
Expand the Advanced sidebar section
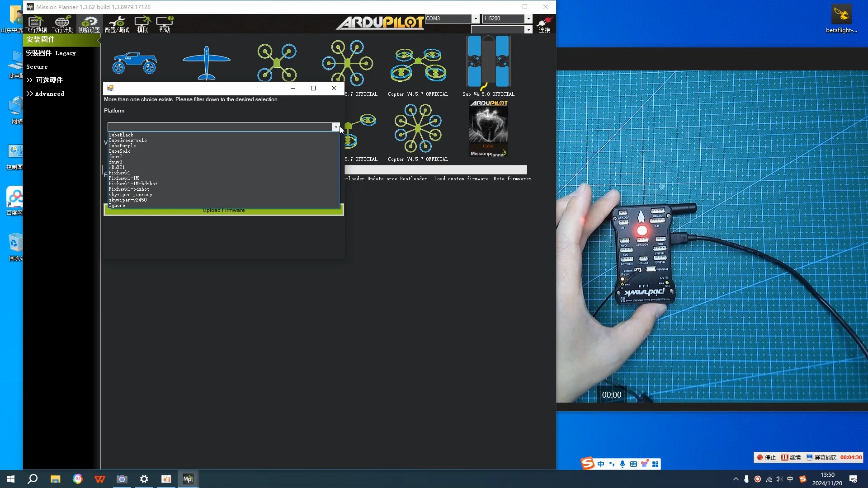(x=45, y=94)
